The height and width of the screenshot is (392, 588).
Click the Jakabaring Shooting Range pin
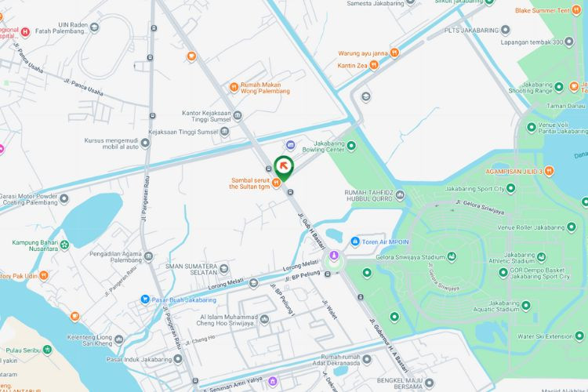point(559,87)
